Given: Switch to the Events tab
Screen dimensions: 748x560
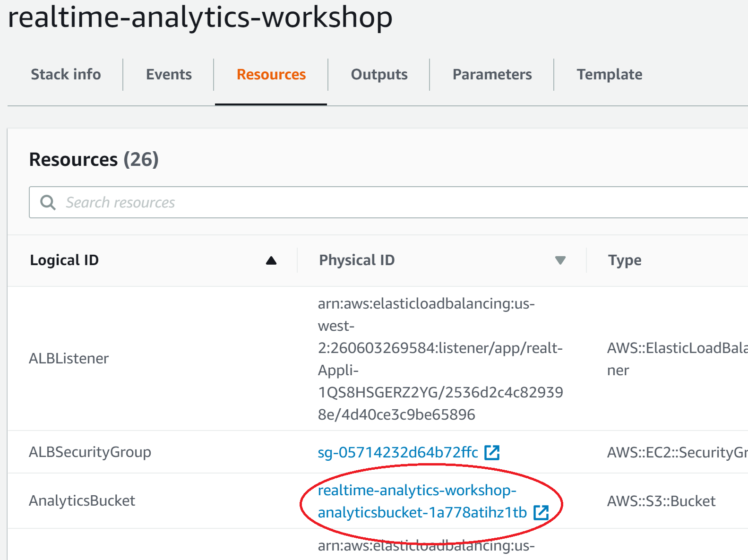Looking at the screenshot, I should pyautogui.click(x=169, y=74).
